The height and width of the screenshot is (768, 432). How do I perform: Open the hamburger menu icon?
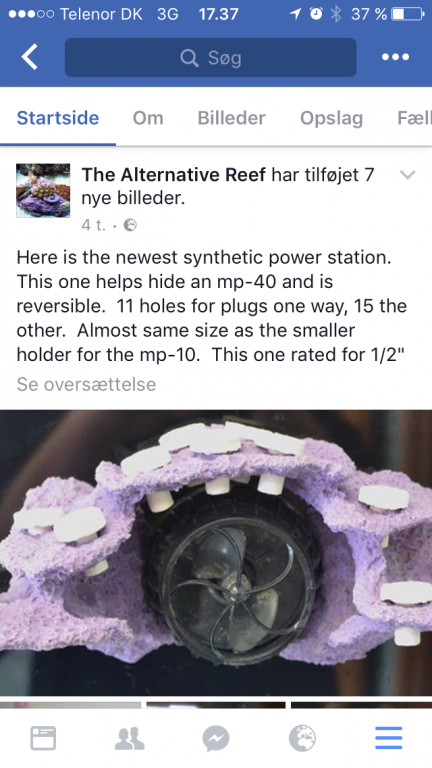pyautogui.click(x=389, y=738)
